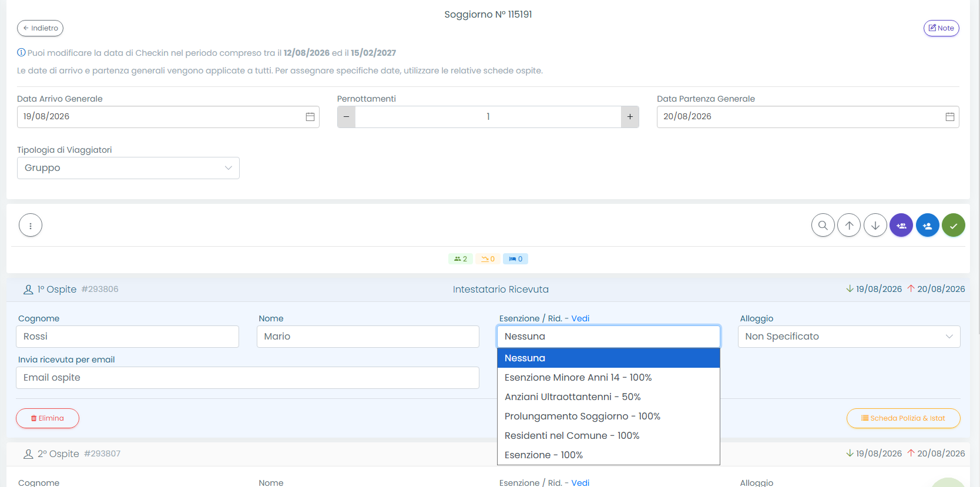The width and height of the screenshot is (980, 487).
Task: Click 1° Ospite departure date 20/08/2026
Action: point(936,289)
